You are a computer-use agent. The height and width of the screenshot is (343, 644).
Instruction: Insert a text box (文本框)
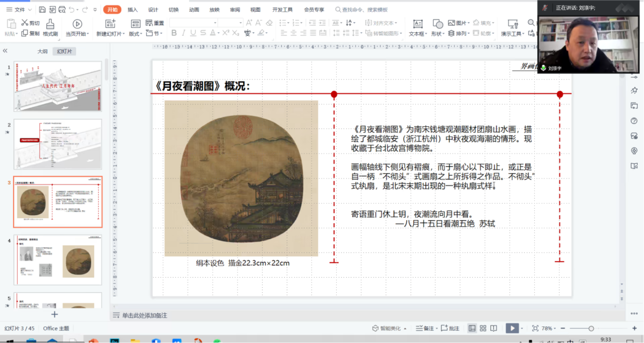point(417,25)
